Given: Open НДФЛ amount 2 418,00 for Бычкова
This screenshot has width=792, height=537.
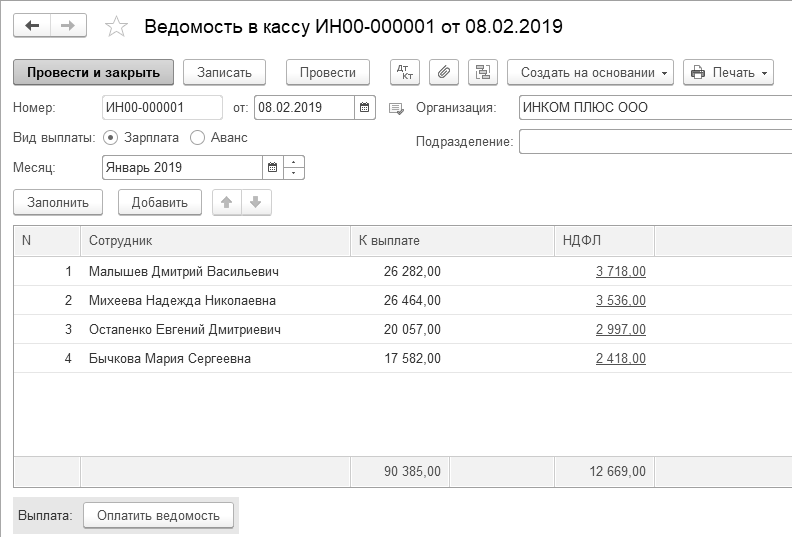Looking at the screenshot, I should [x=621, y=358].
